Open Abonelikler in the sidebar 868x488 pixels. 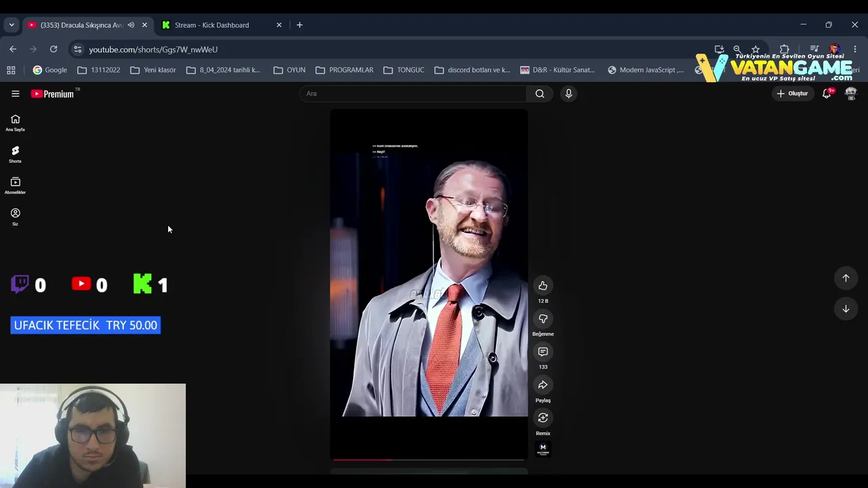tap(15, 185)
